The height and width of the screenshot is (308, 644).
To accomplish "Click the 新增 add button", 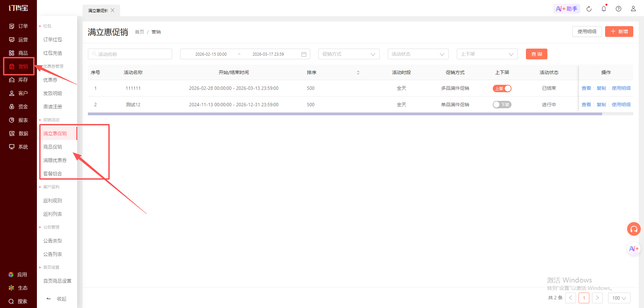I will (619, 32).
